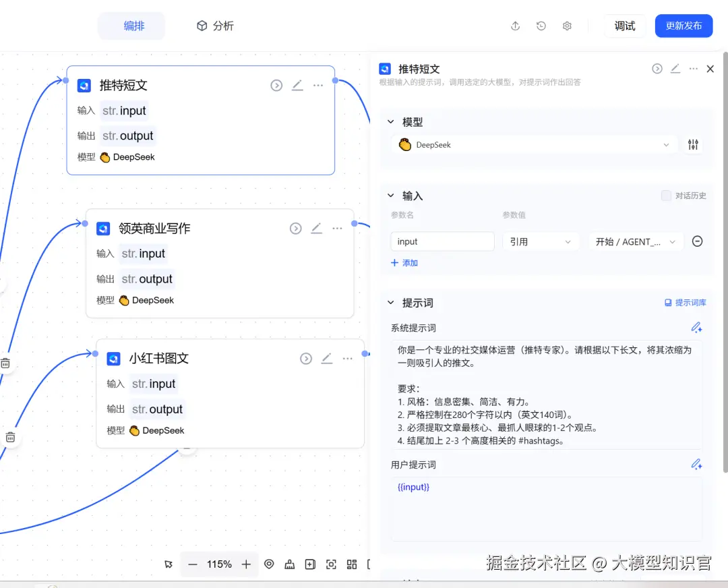Select the 推特短文 node title on canvas
The image size is (728, 588).
click(123, 86)
